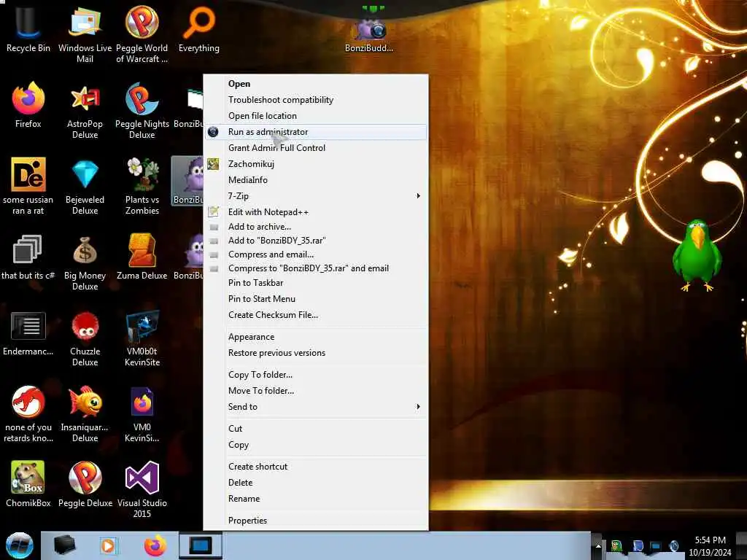The image size is (747, 560).
Task: Select the 'that but its c#' icon
Action: pos(28,257)
